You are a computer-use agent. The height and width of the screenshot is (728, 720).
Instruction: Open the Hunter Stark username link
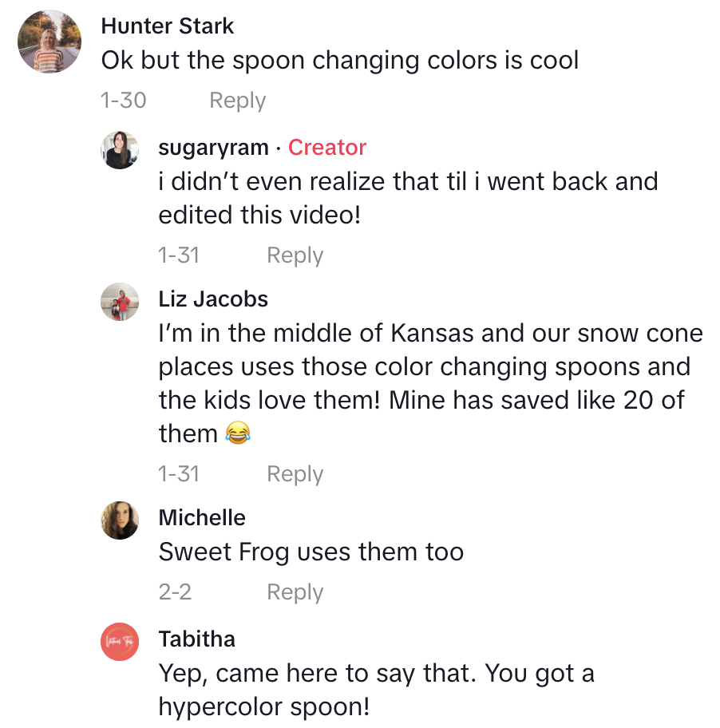coord(168,26)
